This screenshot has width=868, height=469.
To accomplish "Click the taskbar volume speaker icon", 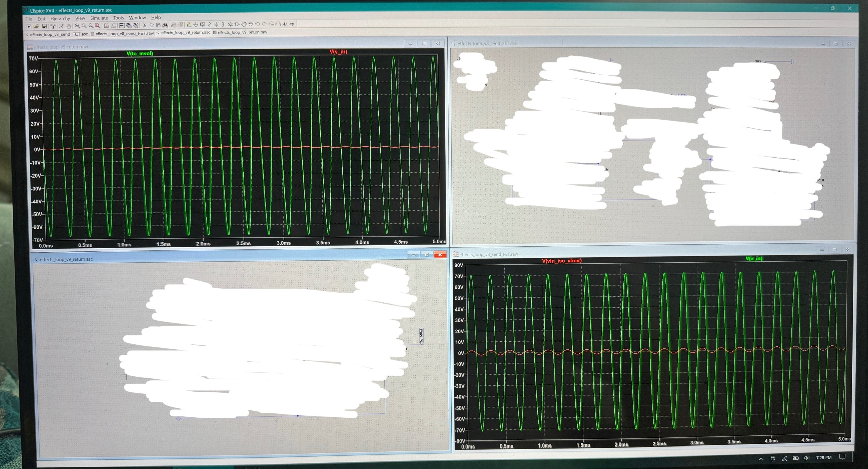I will point(807,458).
